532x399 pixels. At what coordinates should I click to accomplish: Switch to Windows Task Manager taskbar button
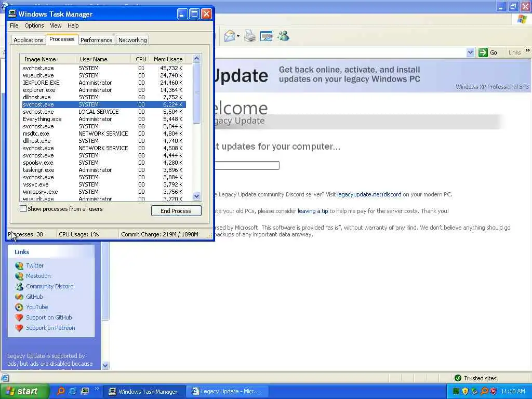(x=144, y=392)
